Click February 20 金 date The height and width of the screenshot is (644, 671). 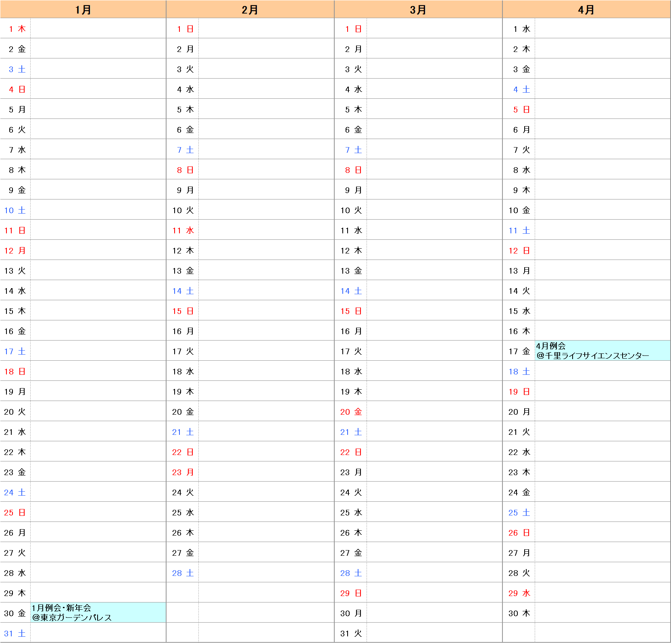183,411
